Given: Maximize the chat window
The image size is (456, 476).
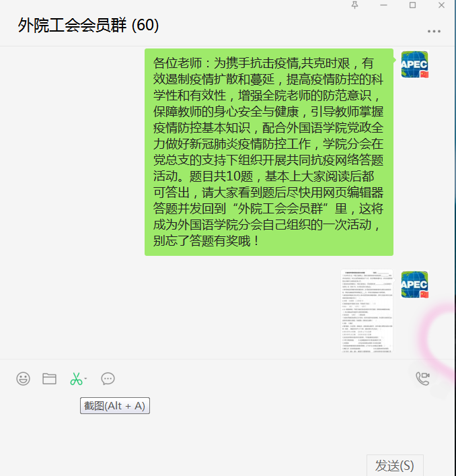Looking at the screenshot, I should coord(412,5).
